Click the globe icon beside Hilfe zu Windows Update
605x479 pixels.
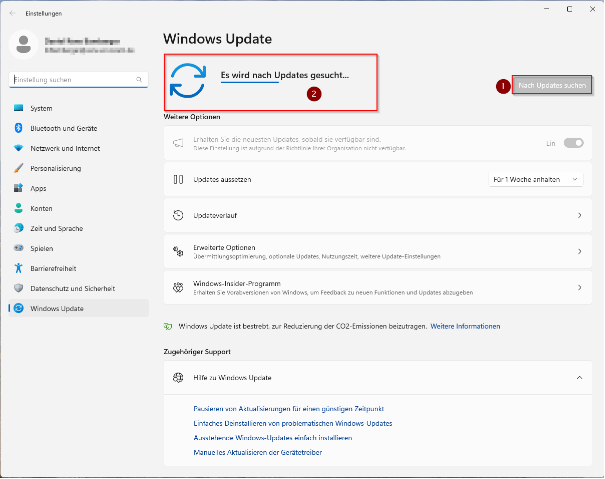[178, 378]
